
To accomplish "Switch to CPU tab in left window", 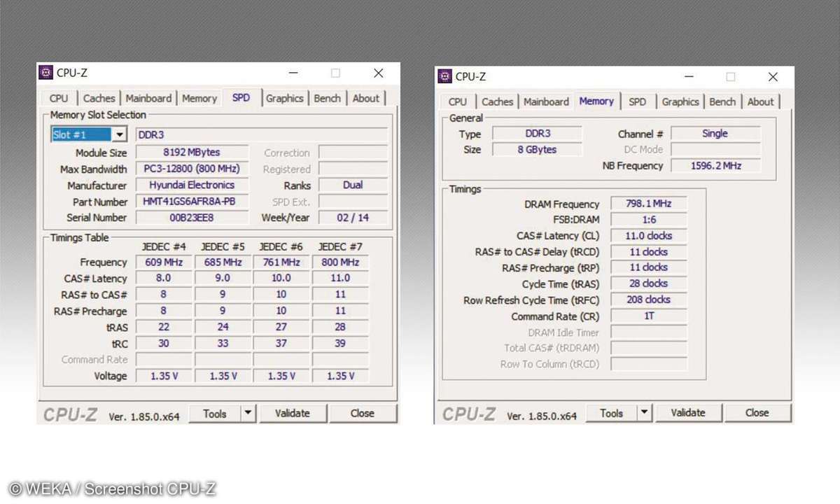I will point(59,99).
